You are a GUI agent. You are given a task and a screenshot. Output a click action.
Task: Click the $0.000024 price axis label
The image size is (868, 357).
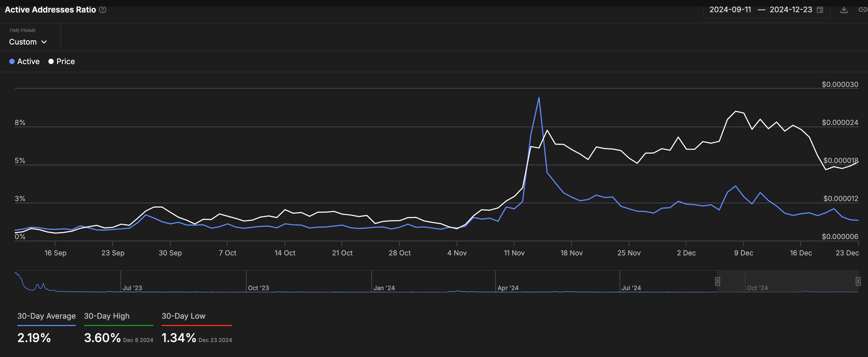pyautogui.click(x=840, y=122)
